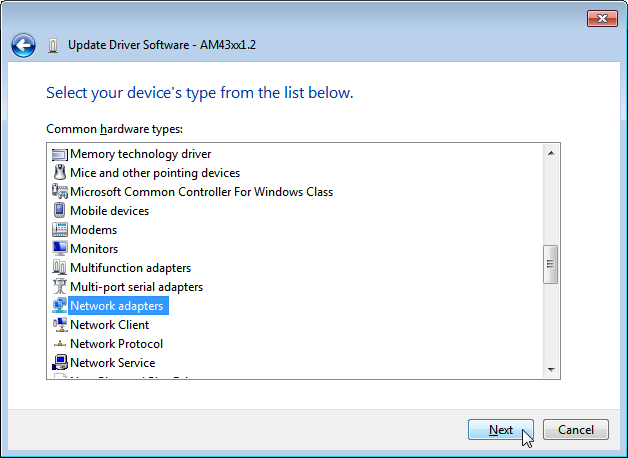Click the blue back arrow button
The height and width of the screenshot is (458, 628).
click(23, 45)
